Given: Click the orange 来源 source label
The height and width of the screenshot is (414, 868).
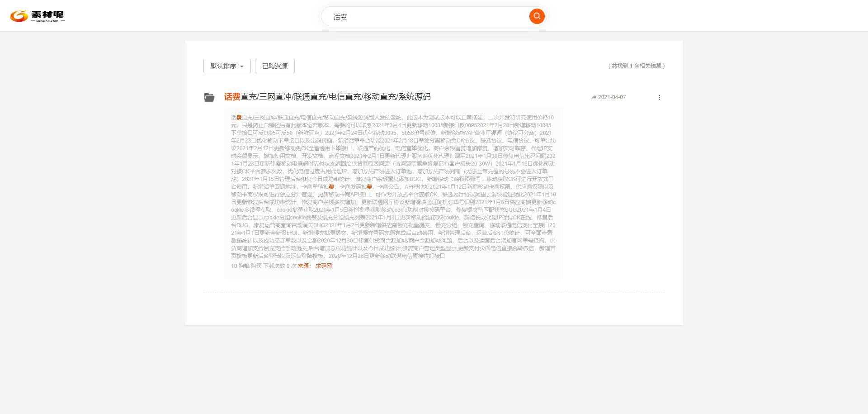Looking at the screenshot, I should coord(303,266).
